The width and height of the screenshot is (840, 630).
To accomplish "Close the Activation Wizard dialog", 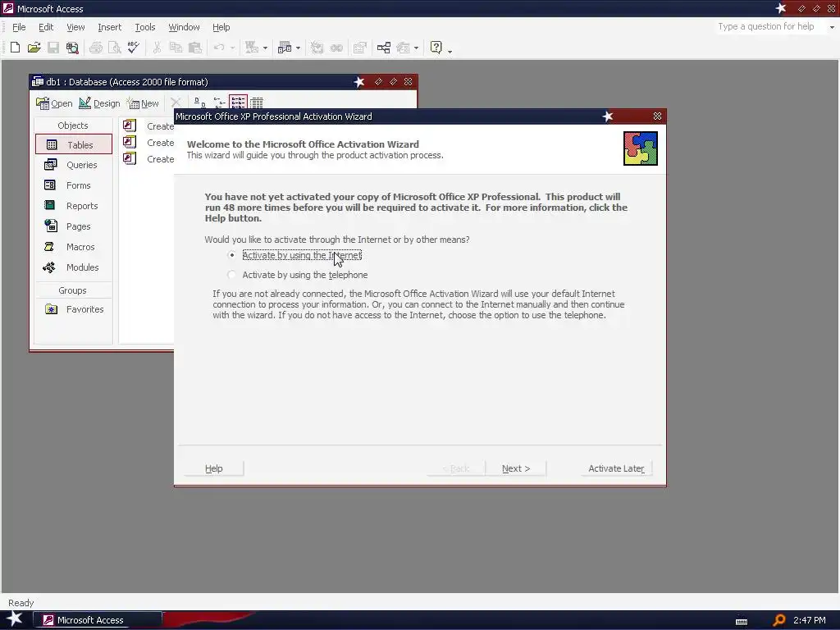I will (x=657, y=116).
